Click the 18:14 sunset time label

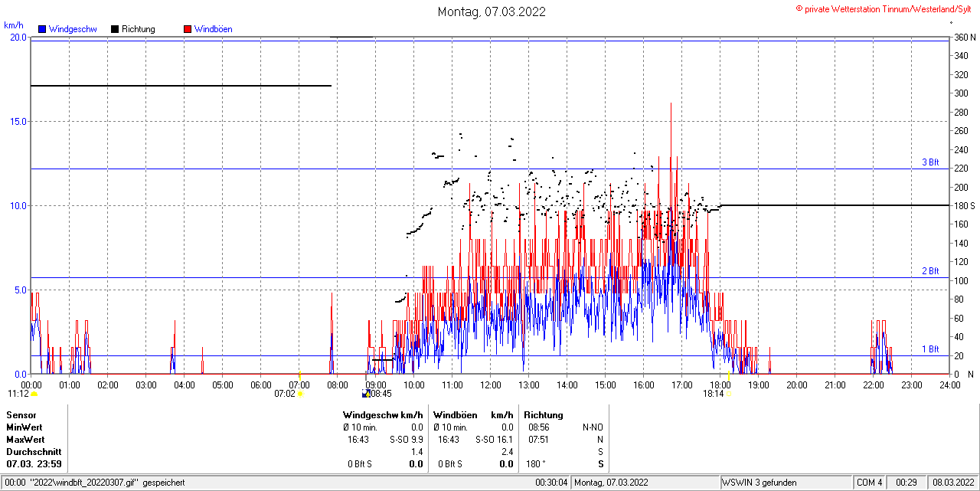tap(714, 394)
